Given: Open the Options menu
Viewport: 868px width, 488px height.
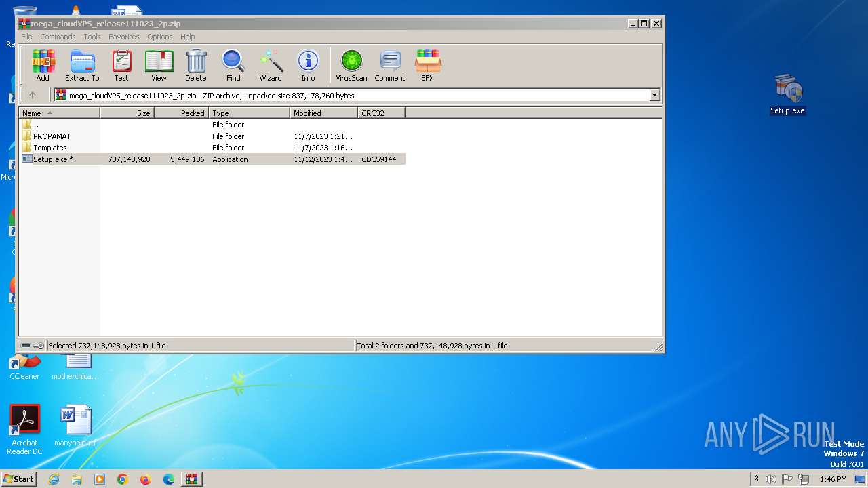Looking at the screenshot, I should pyautogui.click(x=160, y=37).
